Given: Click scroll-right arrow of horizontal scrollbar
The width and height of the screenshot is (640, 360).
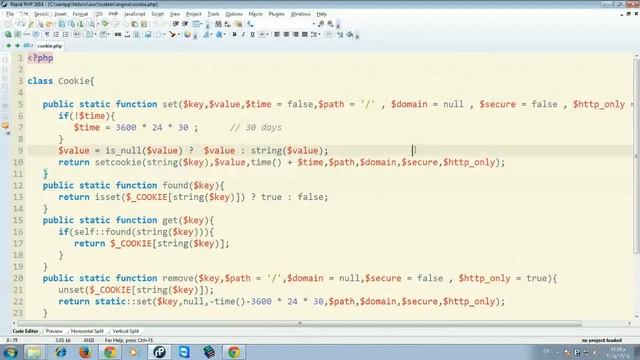Looking at the screenshot, I should coord(629,323).
